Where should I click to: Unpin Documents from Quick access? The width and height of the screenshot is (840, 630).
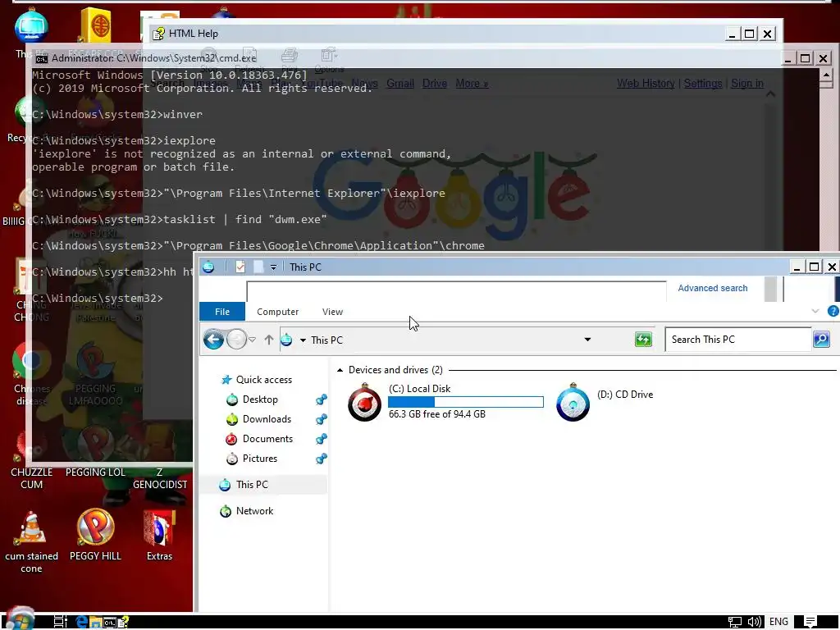[322, 439]
